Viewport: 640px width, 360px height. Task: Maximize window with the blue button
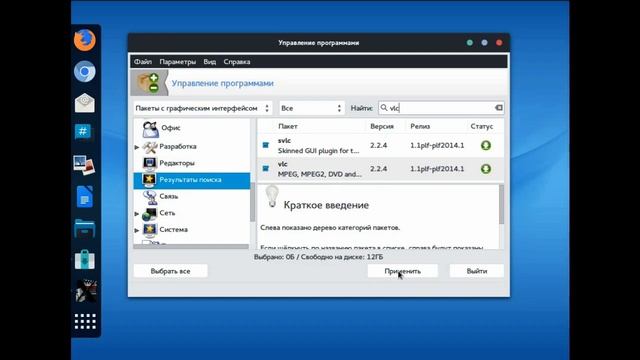484,43
